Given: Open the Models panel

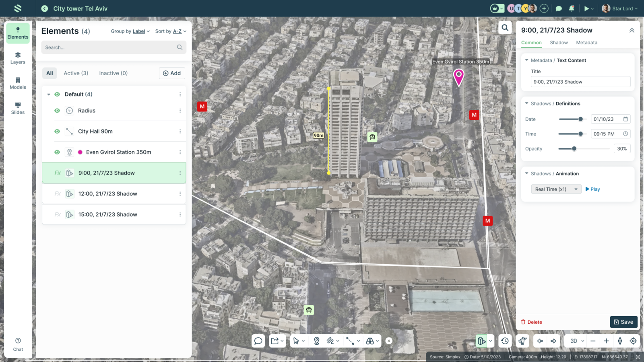Looking at the screenshot, I should [18, 83].
